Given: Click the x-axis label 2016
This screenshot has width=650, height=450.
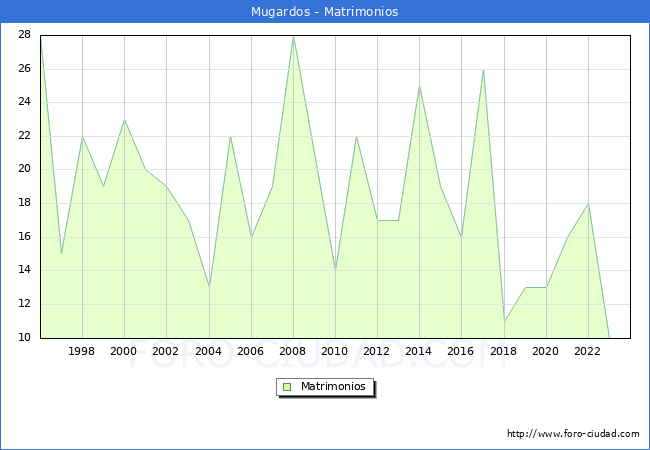Looking at the screenshot, I should point(461,351).
